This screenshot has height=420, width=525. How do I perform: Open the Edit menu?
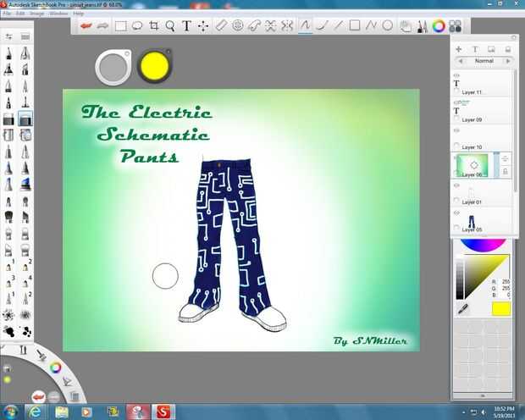[20, 14]
